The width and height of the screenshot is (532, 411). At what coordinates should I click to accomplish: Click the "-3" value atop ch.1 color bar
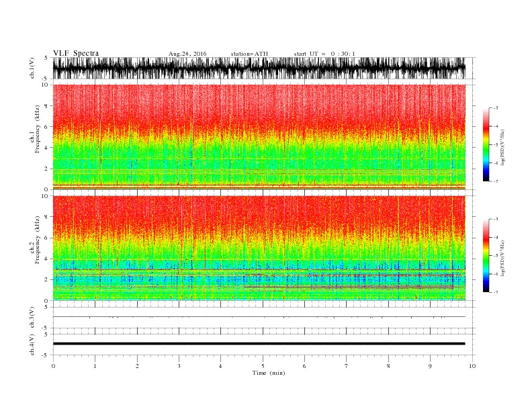pyautogui.click(x=496, y=108)
